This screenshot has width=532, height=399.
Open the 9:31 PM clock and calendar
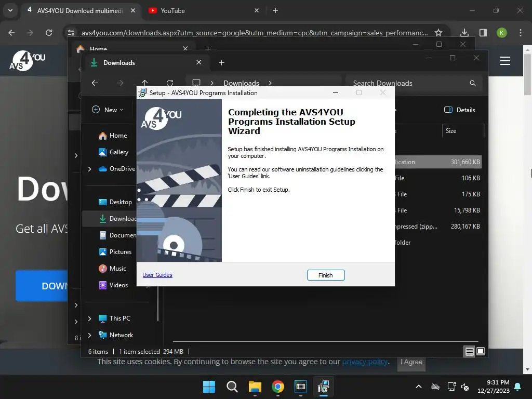[494, 387]
